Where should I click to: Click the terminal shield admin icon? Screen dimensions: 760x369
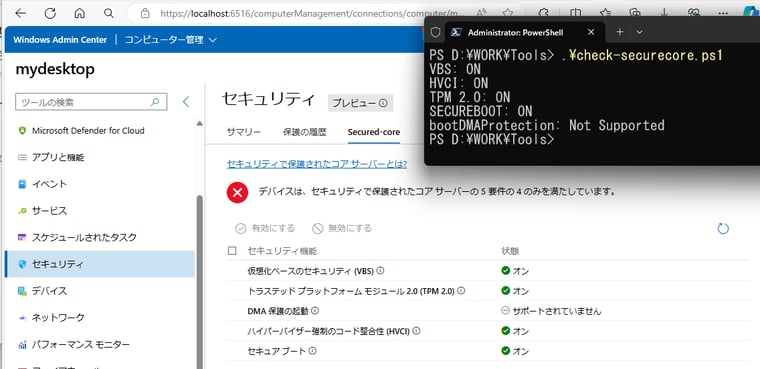click(x=435, y=32)
